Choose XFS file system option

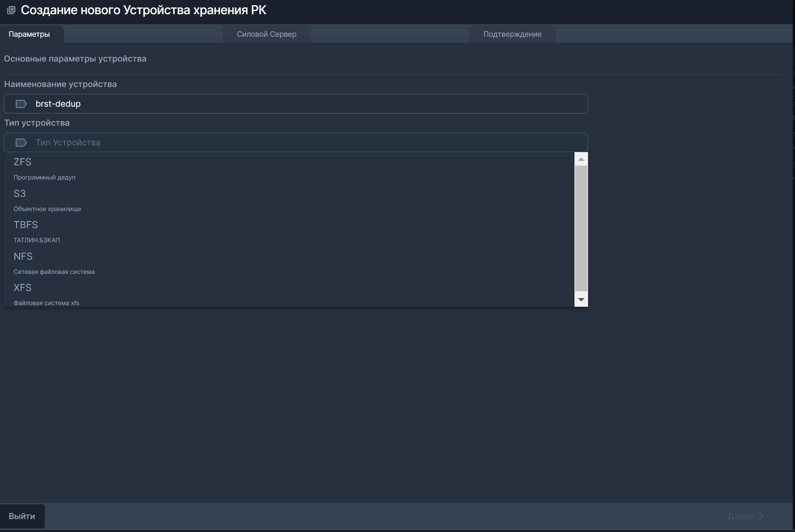[x=22, y=288]
